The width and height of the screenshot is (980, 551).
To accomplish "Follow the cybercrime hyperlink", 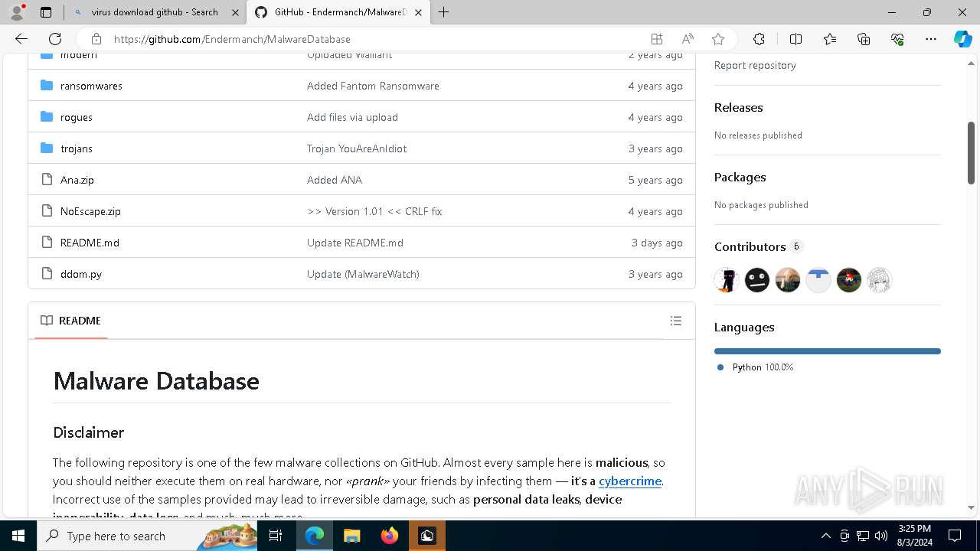I will tap(630, 481).
